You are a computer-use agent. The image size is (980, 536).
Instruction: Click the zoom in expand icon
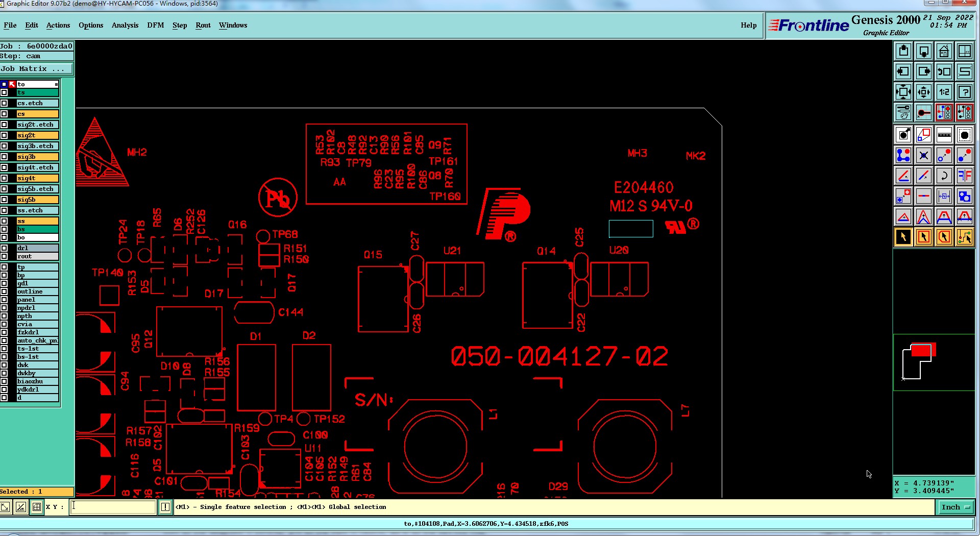tap(903, 92)
